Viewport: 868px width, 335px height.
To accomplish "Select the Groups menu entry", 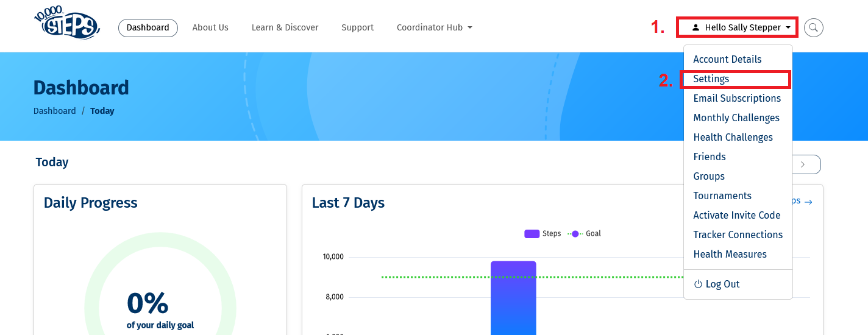I will [709, 176].
